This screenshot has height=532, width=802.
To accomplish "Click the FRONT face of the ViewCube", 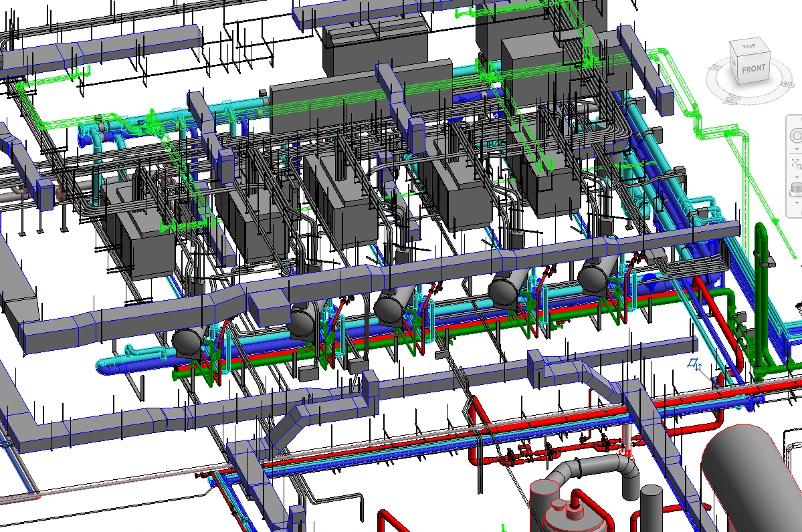I will click(753, 68).
